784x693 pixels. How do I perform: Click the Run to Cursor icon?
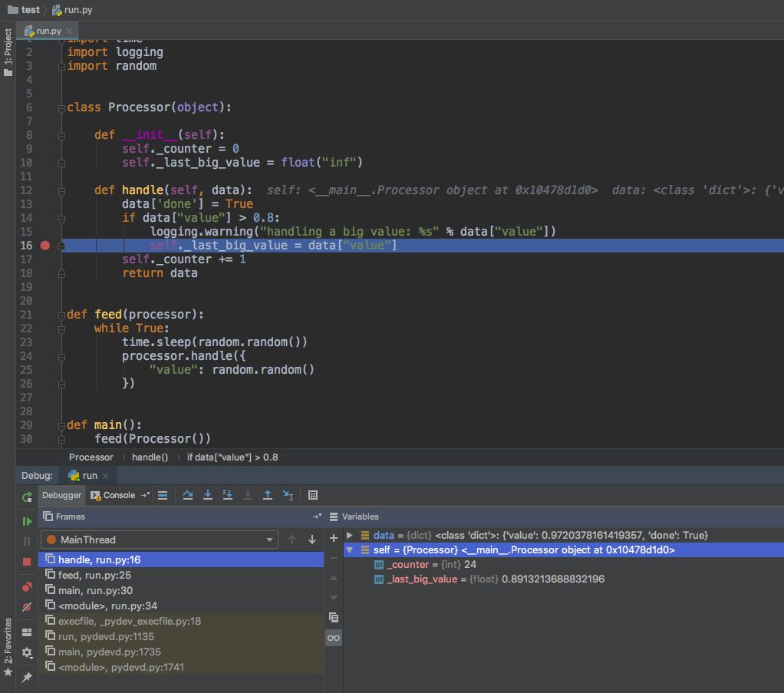coord(288,495)
